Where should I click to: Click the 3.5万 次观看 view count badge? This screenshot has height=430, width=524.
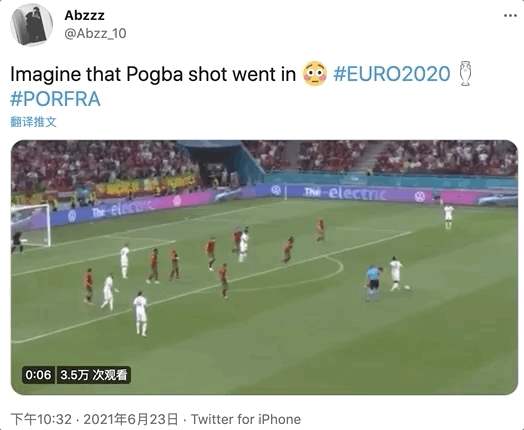94,375
